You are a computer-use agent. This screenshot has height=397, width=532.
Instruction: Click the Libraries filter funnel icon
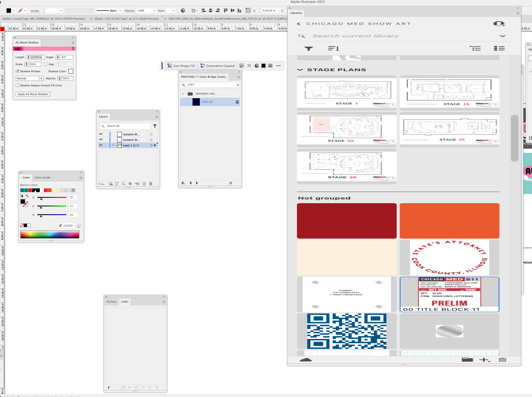tap(308, 49)
